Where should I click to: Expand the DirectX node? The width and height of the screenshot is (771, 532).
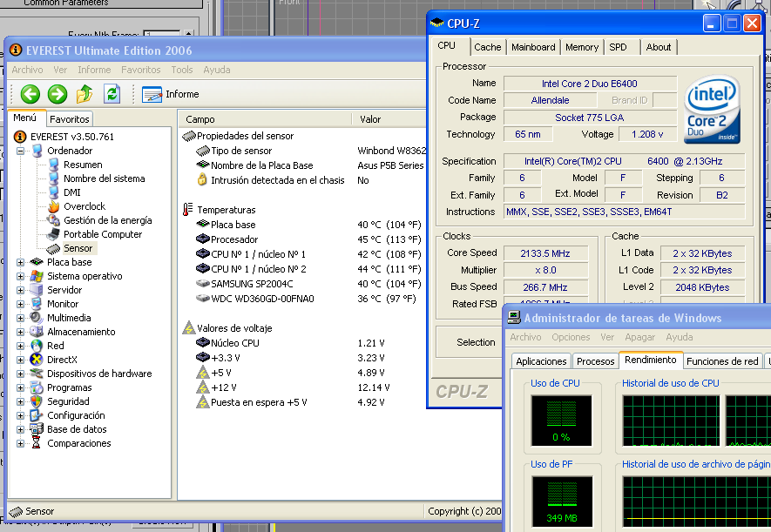(x=20, y=360)
